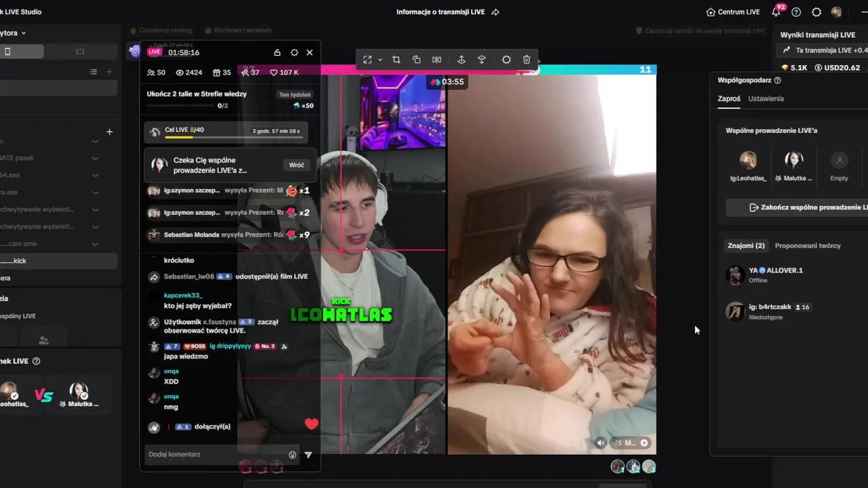Switch to the Ustawienia tab
This screenshot has height=488, width=868.
pyautogui.click(x=766, y=98)
